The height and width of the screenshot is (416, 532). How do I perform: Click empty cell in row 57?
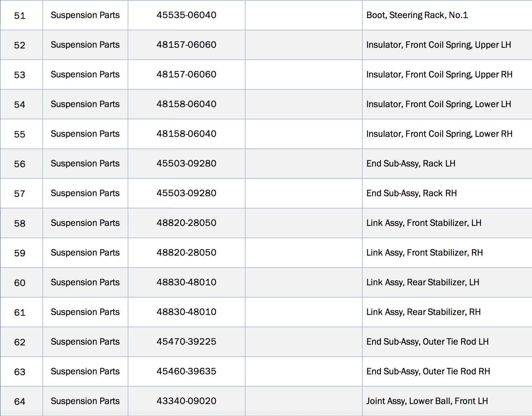click(x=304, y=193)
